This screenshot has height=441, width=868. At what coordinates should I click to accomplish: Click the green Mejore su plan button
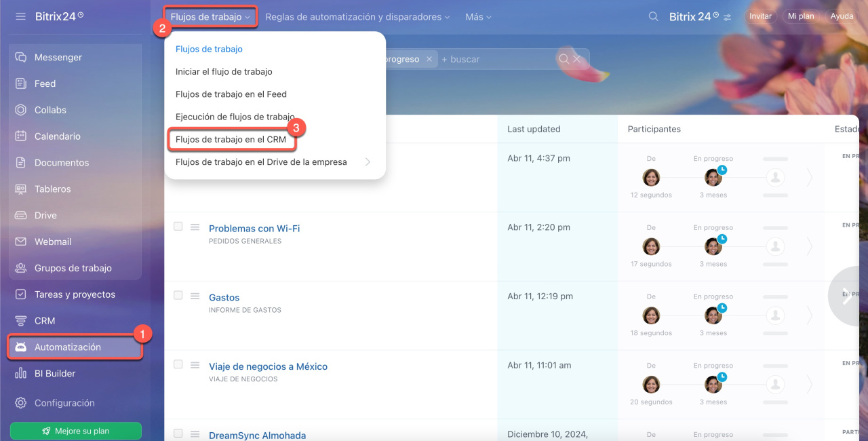tap(75, 431)
